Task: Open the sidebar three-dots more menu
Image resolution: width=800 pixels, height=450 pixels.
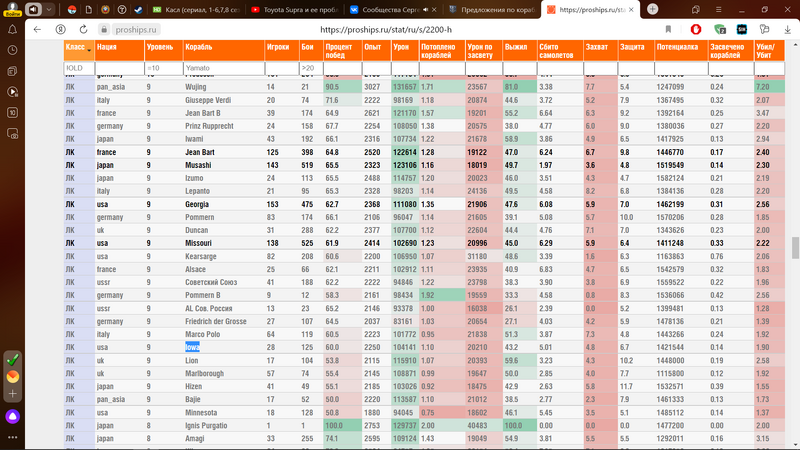Action: [12, 437]
